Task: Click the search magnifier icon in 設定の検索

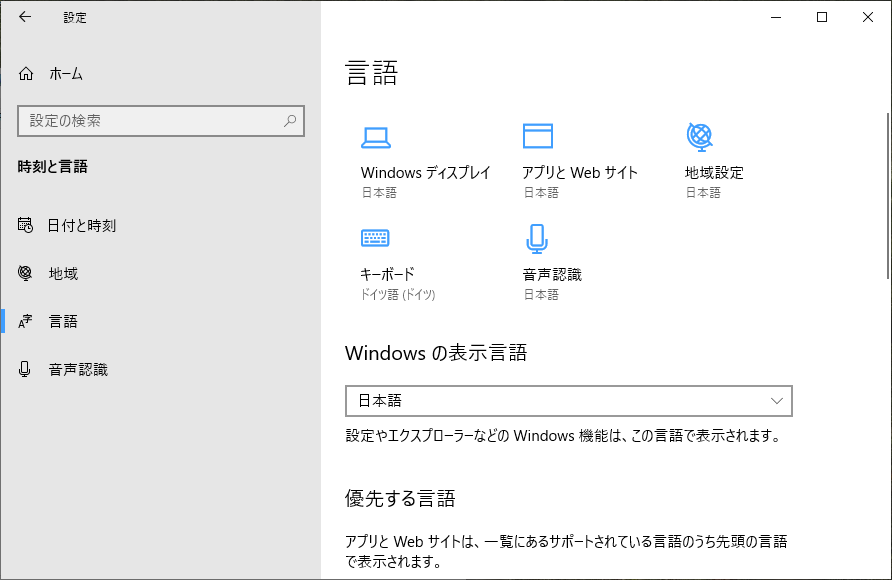Action: point(290,121)
